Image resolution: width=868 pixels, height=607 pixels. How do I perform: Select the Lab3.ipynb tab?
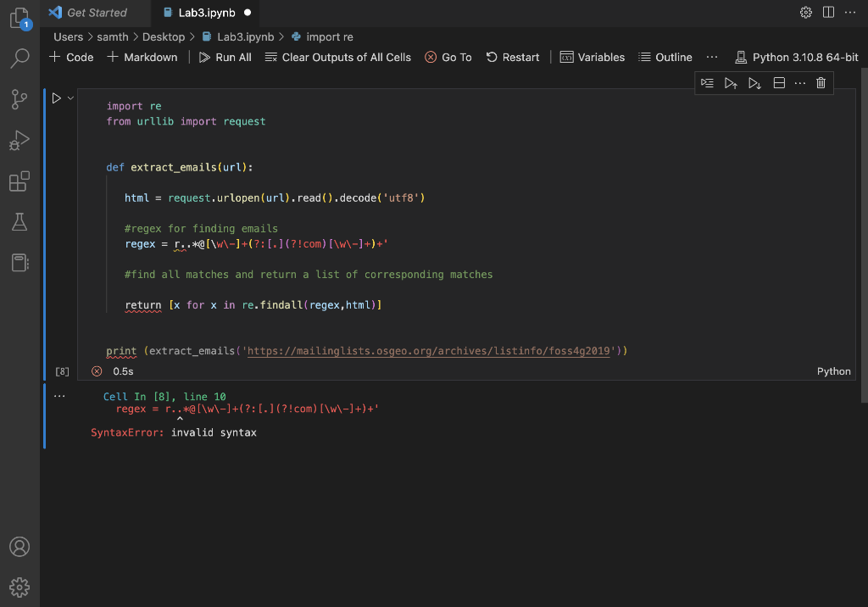point(207,12)
